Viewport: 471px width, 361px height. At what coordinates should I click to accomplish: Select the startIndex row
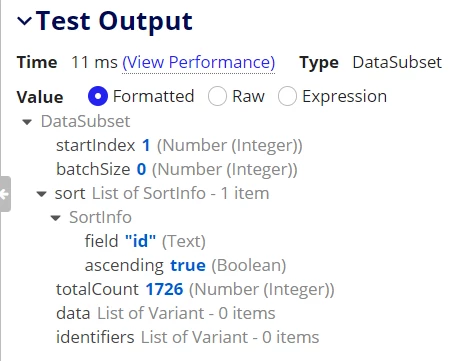pyautogui.click(x=179, y=145)
